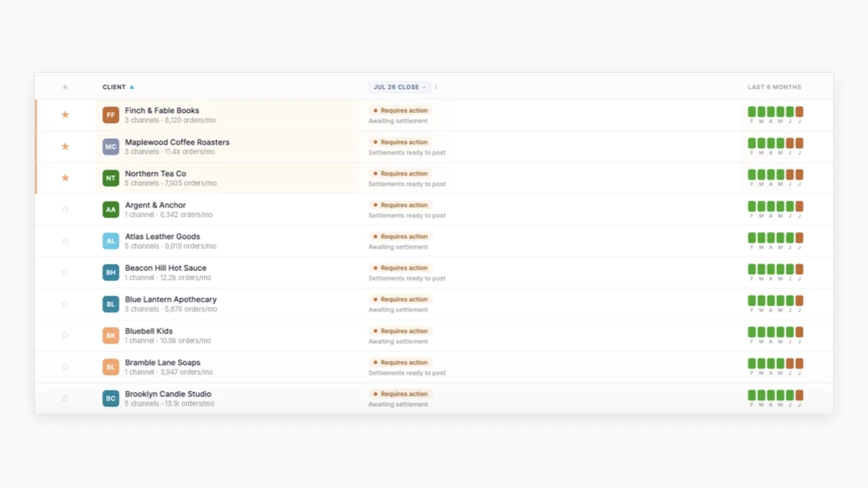Select the AA avatar for Argent & Anchor
Image resolution: width=868 pixels, height=488 pixels.
point(111,210)
